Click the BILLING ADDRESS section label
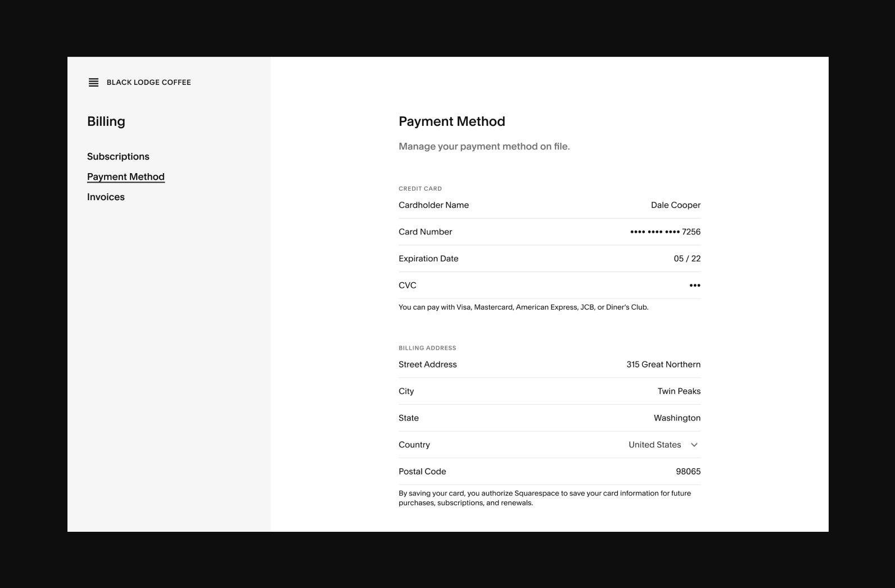Screen dimensions: 895x588 click(427, 348)
